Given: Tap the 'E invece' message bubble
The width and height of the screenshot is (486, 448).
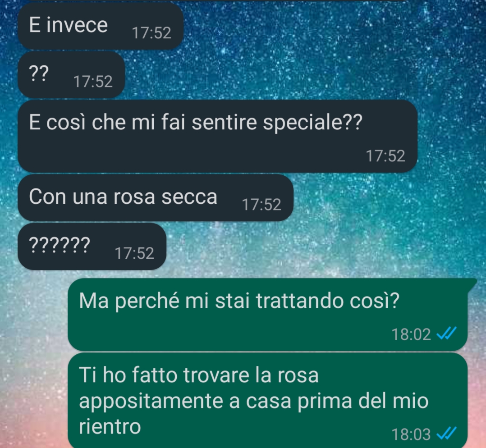Looking at the screenshot, I should (101, 26).
